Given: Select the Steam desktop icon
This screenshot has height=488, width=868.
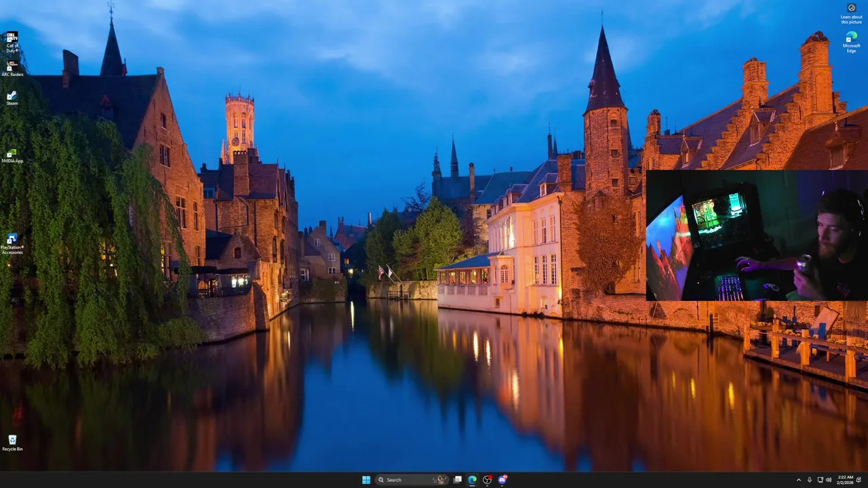Looking at the screenshot, I should 12,98.
